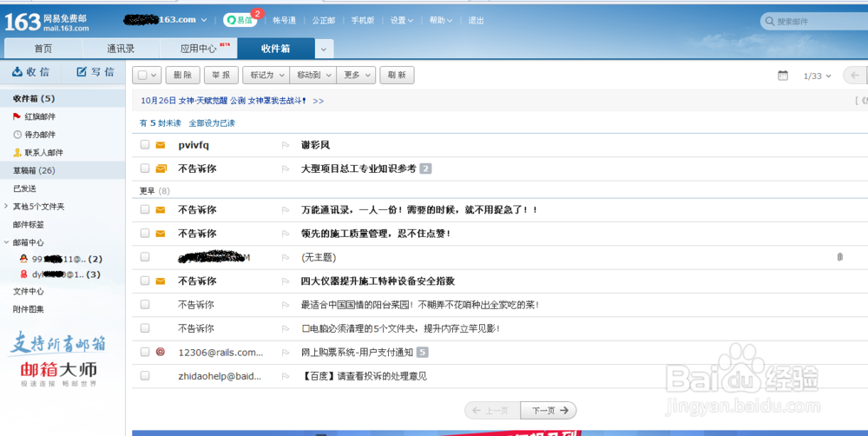The image size is (868, 436).
Task: Check the pvivfq mail checkbox
Action: click(x=145, y=144)
